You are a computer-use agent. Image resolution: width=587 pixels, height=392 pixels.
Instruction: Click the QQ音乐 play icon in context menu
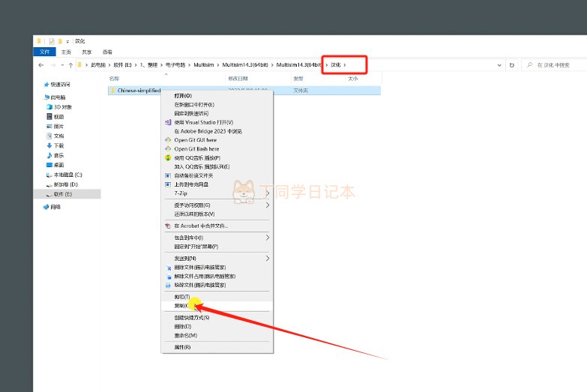point(168,158)
